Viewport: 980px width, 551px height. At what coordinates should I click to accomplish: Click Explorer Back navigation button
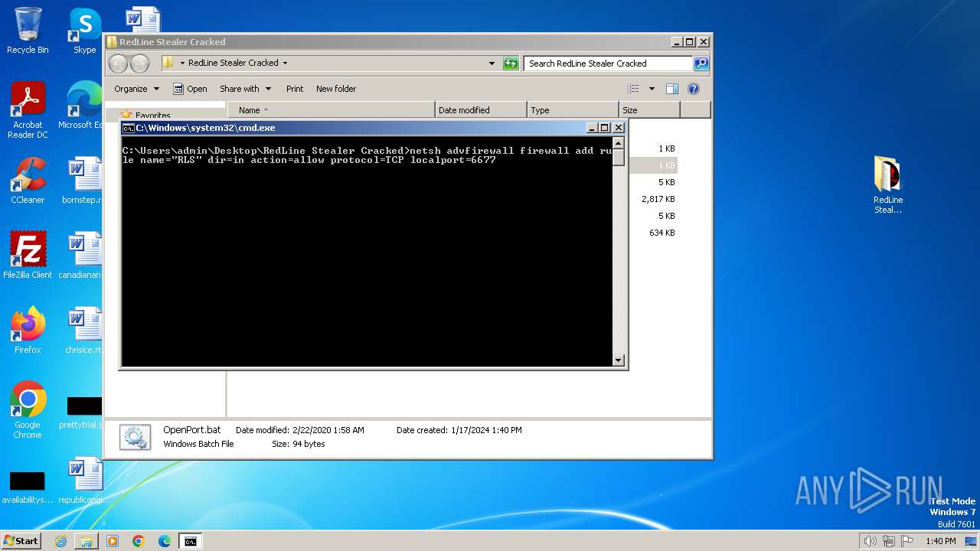(118, 64)
